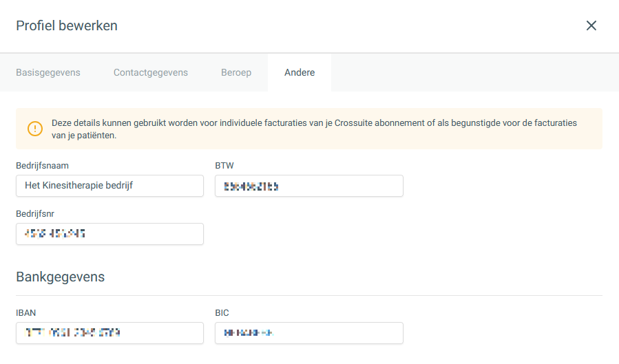Click the BIC field label
The height and width of the screenshot is (364, 619).
click(222, 313)
